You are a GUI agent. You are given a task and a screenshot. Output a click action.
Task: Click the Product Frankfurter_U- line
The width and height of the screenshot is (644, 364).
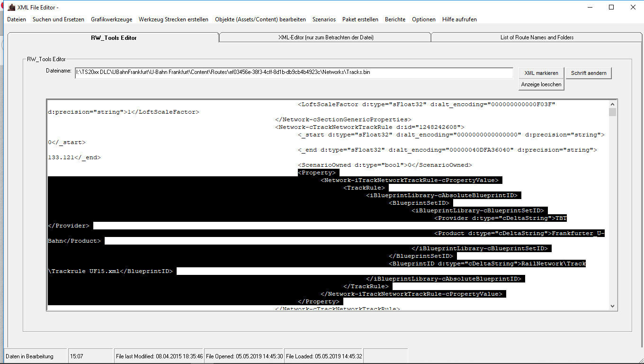[519, 233]
